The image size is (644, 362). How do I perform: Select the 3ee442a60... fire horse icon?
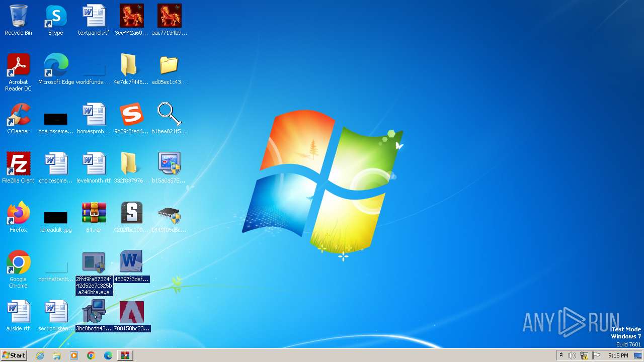coord(131,20)
